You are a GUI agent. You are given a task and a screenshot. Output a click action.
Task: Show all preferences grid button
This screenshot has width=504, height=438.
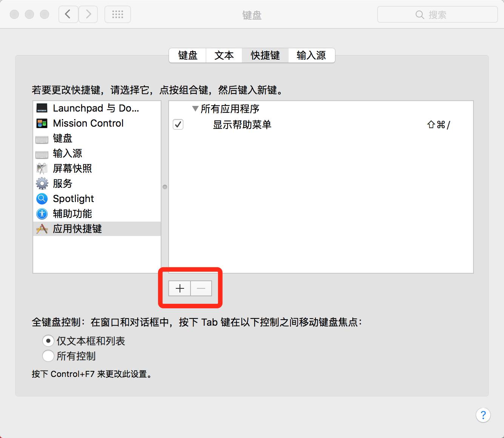[x=118, y=15]
